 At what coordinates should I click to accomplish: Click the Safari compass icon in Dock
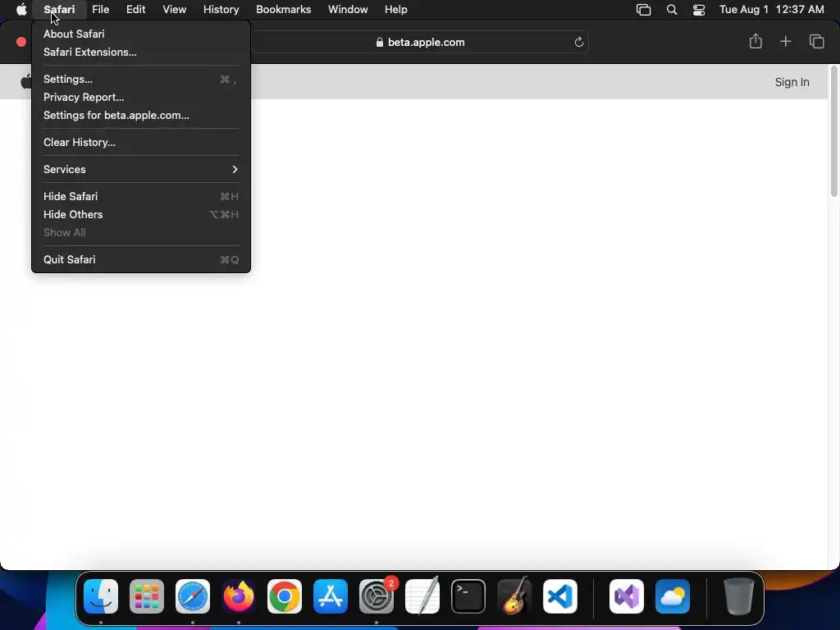click(193, 596)
